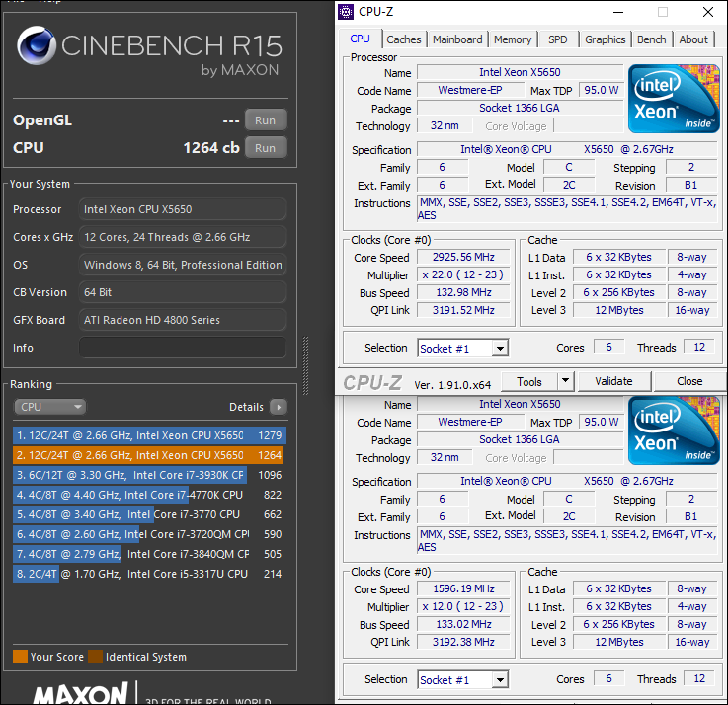Image resolution: width=728 pixels, height=705 pixels.
Task: Click the Processor field Intel Xeon CPU X5650
Action: (183, 209)
